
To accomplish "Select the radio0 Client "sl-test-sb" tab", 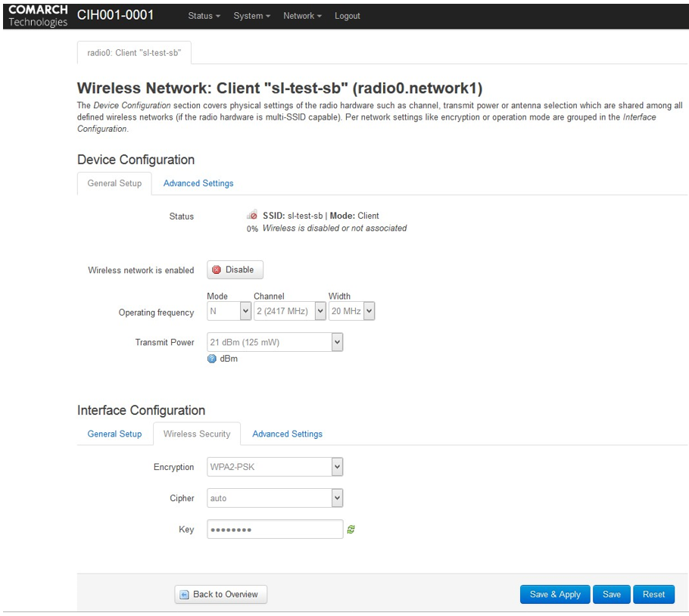I will [x=134, y=53].
